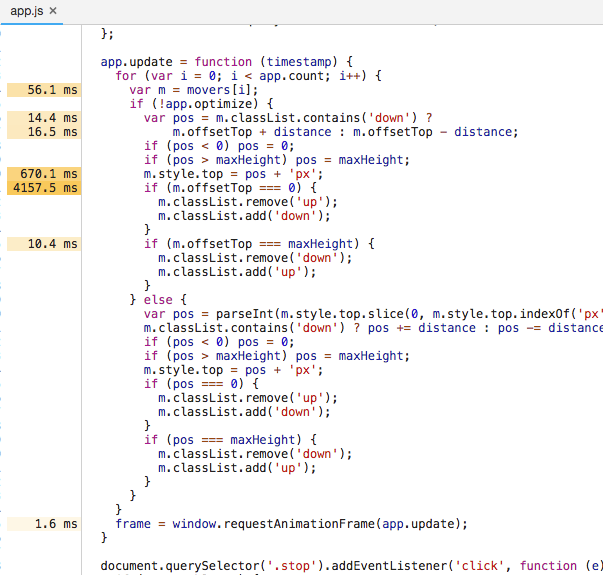This screenshot has height=575, width=603.
Task: Select the app.js file tab
Action: pos(27,11)
